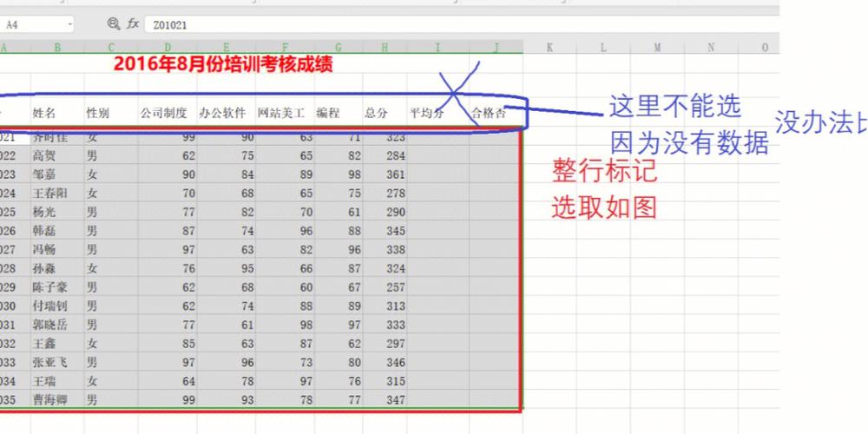The height and width of the screenshot is (434, 868).
Task: Select total score cell 297
Action: tap(385, 344)
